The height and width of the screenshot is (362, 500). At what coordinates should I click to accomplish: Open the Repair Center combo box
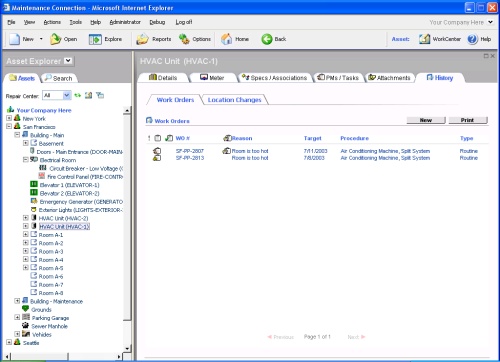57,95
